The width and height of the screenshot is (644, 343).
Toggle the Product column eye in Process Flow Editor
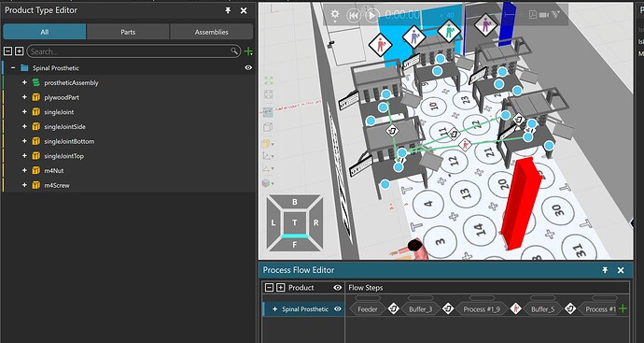[338, 288]
